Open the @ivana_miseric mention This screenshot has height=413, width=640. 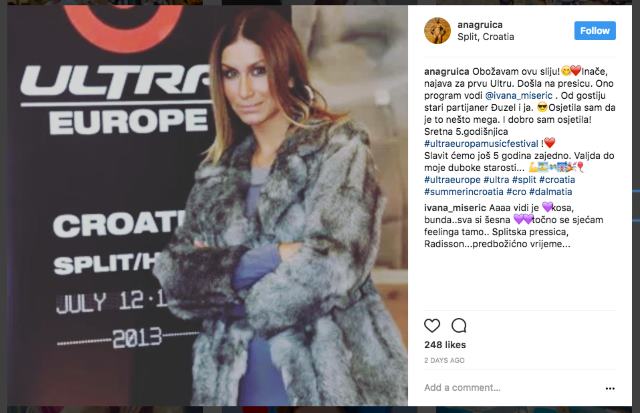(x=518, y=95)
